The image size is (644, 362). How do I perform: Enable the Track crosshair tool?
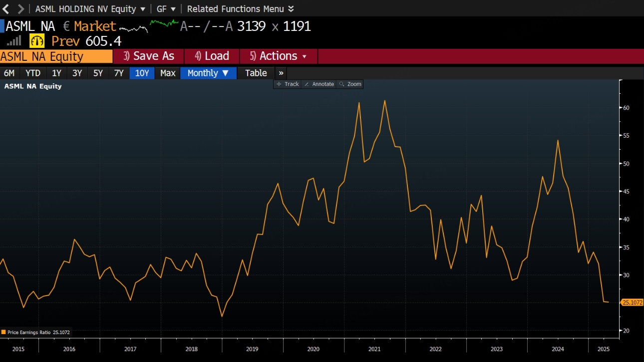tap(288, 84)
